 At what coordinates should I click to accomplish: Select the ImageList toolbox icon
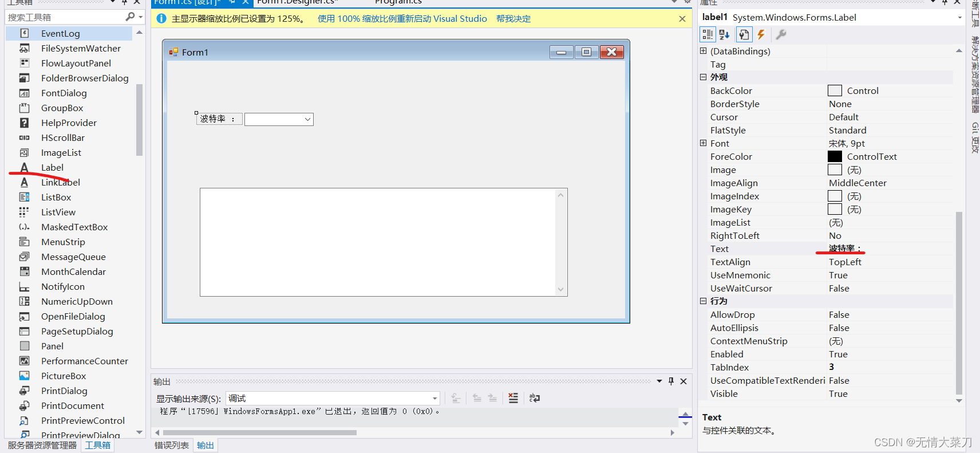24,152
